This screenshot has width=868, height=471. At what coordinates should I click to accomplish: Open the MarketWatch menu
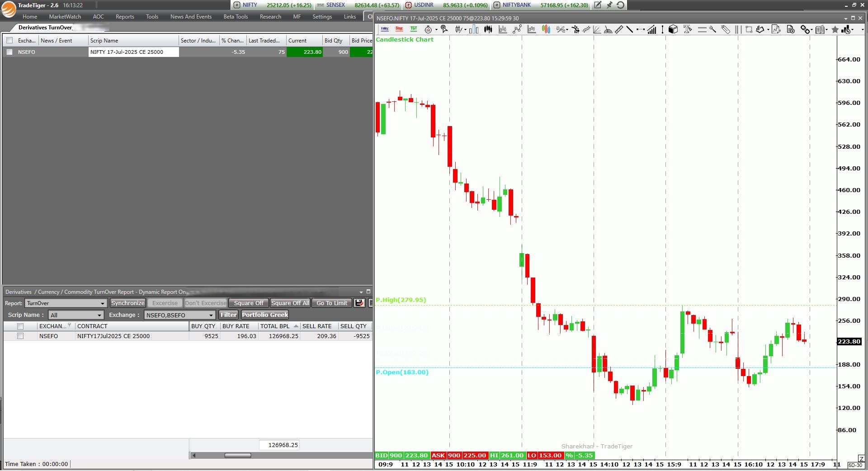65,17
